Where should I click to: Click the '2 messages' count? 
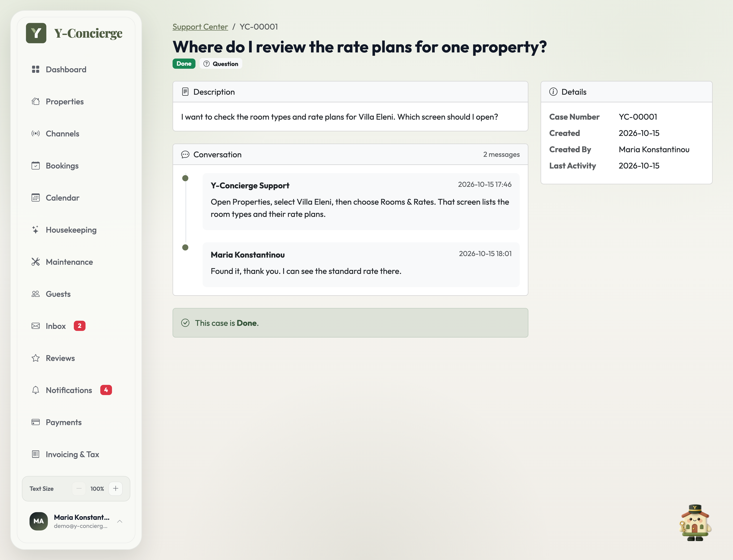[x=501, y=154]
